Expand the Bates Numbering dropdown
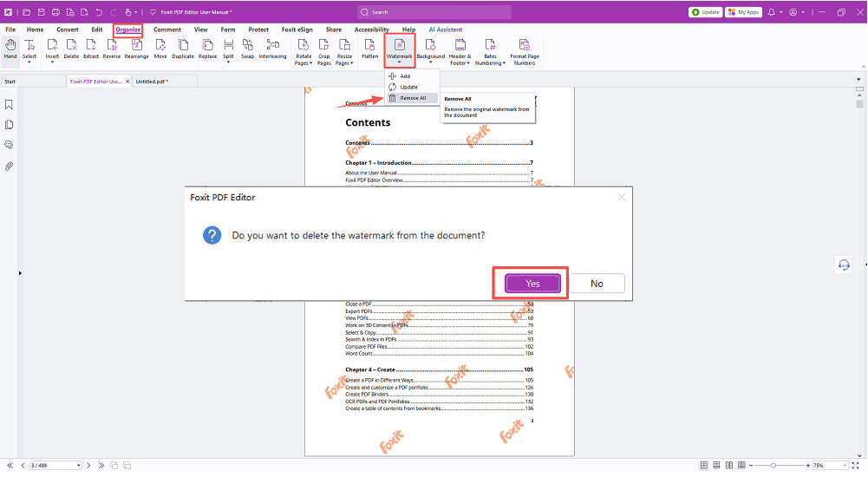Screen dimensions: 868x477 click(x=504, y=63)
